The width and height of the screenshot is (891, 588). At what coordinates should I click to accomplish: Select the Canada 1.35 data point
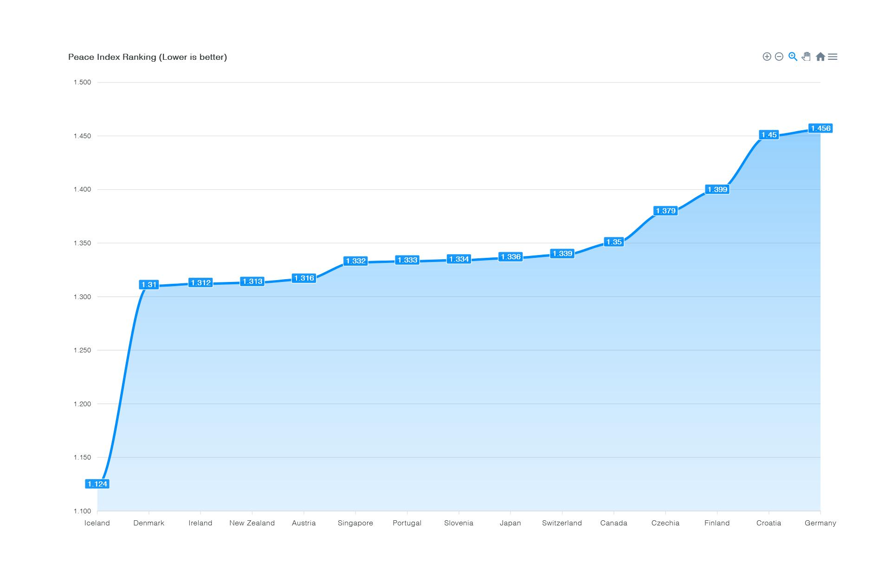coord(613,242)
